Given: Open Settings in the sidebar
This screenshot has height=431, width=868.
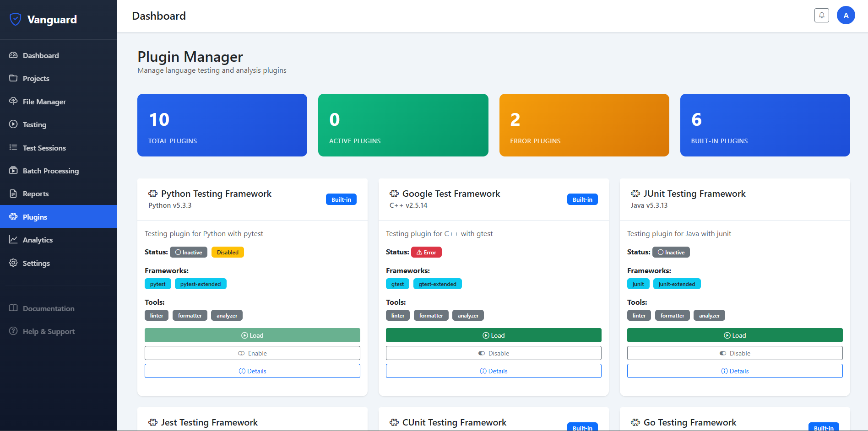Looking at the screenshot, I should [36, 263].
